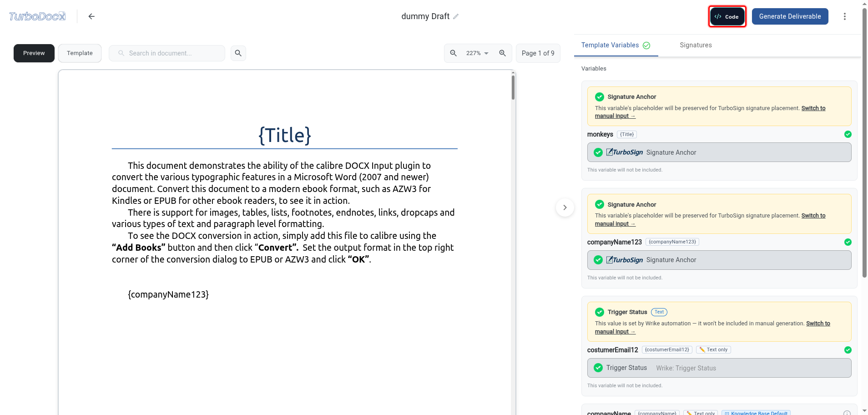Open the three-dot more options menu
The image size is (868, 415).
point(845,16)
